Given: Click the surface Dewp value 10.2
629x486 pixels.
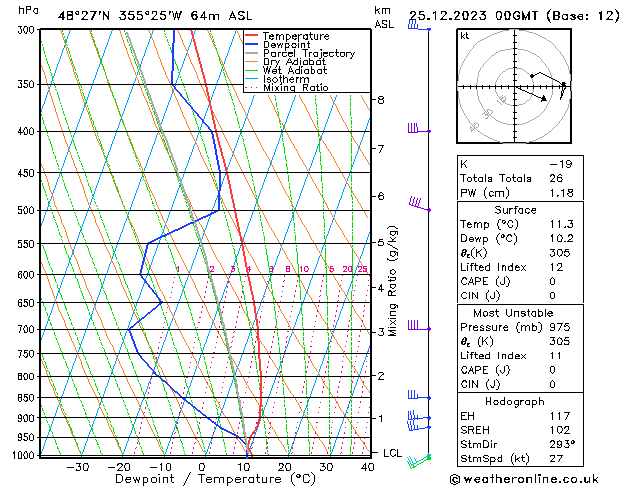Looking at the screenshot, I should coord(562,238).
